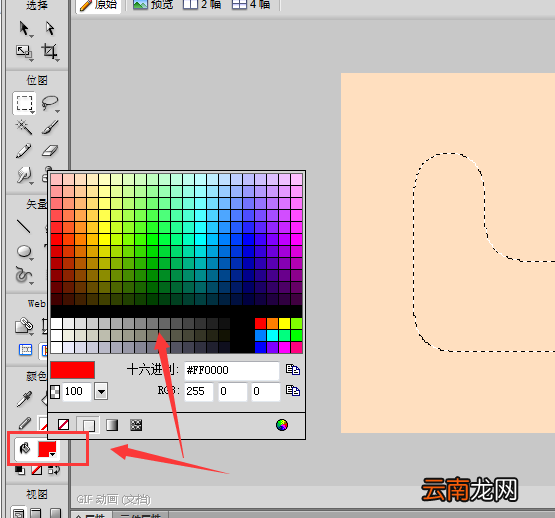Select the Marquee selection tool
Viewport: 555px width, 518px height.
(24, 103)
